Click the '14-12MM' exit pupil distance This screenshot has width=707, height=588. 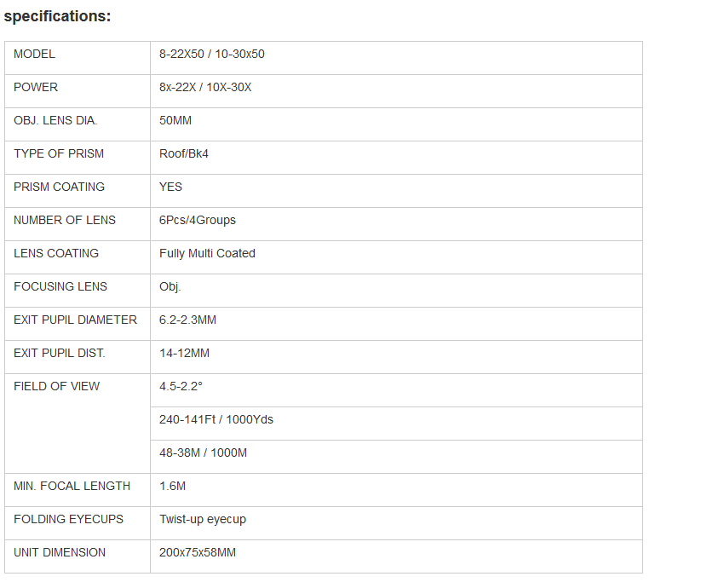click(184, 354)
